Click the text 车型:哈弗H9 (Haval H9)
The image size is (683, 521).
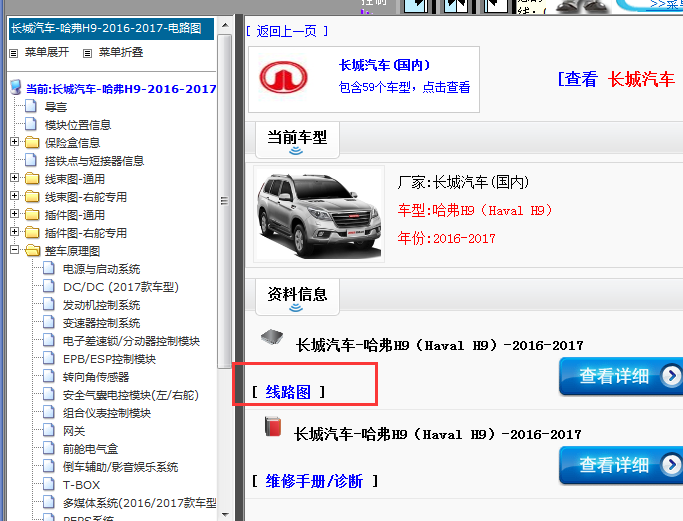tap(475, 210)
